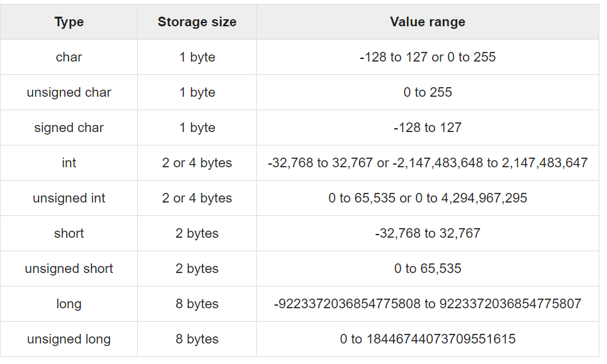Click the '0 to 65,535 or 0 to 4,294,967,295' cell

coord(428,198)
